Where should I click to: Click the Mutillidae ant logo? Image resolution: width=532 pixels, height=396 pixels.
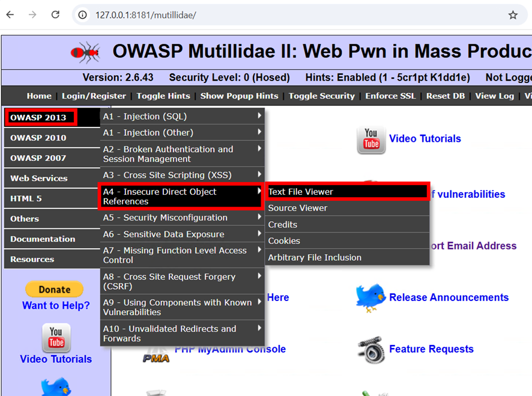click(85, 52)
